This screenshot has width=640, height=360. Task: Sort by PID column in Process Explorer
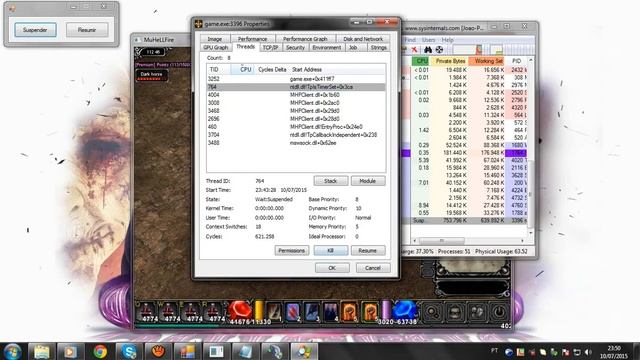click(x=516, y=61)
